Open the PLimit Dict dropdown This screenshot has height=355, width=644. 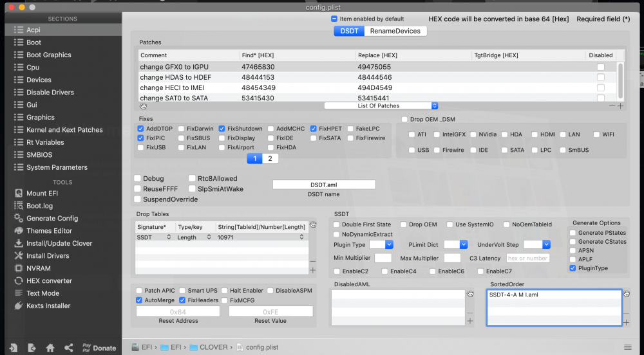pyautogui.click(x=456, y=245)
